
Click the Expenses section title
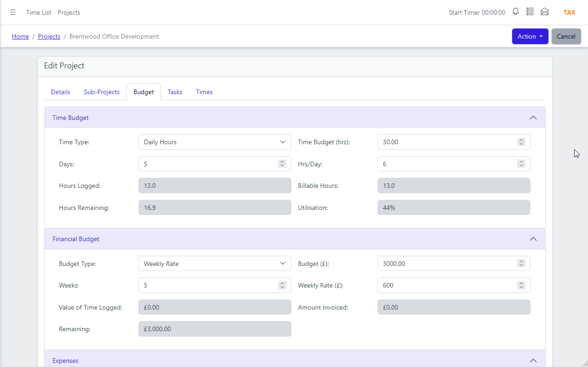[x=65, y=361]
